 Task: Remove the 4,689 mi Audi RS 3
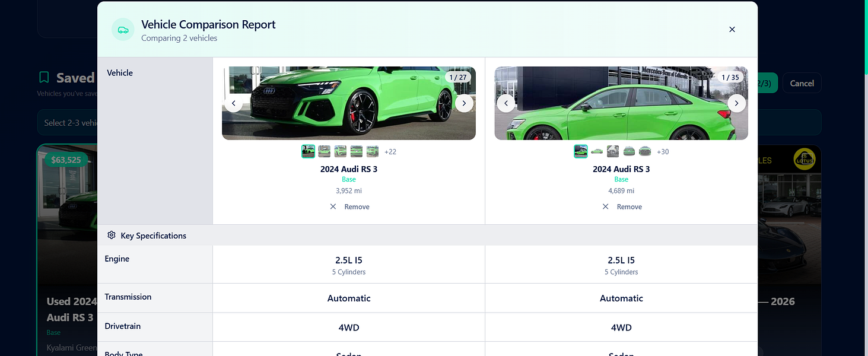click(x=621, y=206)
